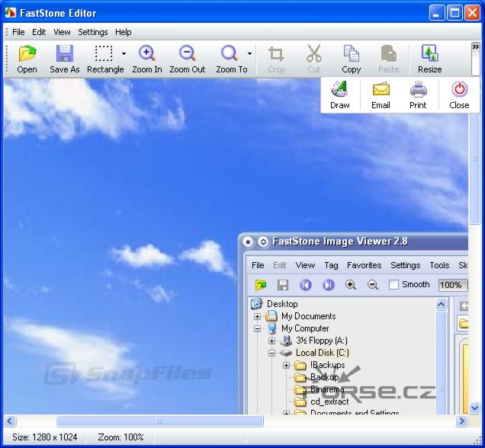Print the current image
This screenshot has width=485, height=448.
tap(418, 94)
